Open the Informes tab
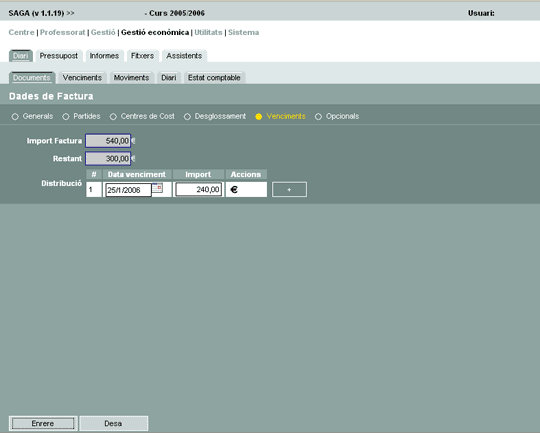Screen dimensions: 540x433 tap(104, 56)
